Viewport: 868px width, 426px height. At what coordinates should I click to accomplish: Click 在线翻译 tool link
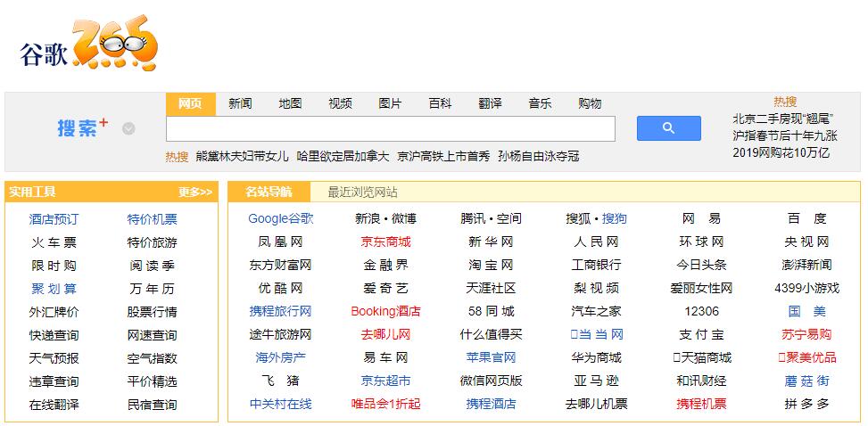(x=54, y=405)
